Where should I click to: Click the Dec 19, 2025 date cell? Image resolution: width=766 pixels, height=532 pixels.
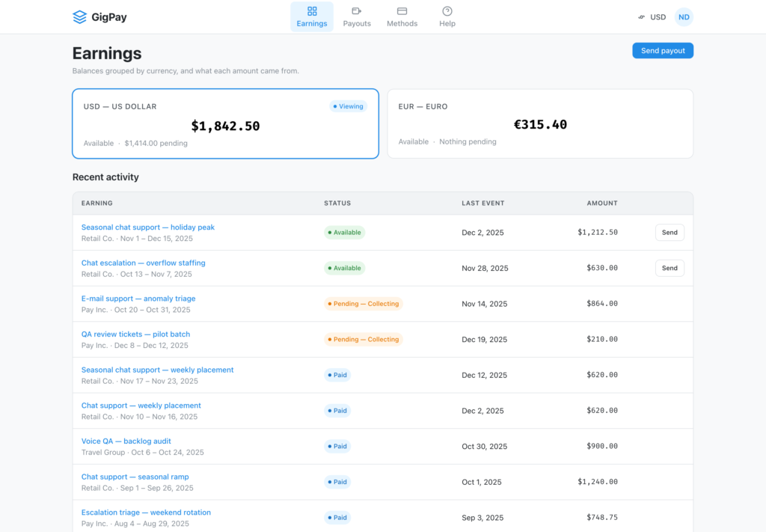(x=484, y=340)
